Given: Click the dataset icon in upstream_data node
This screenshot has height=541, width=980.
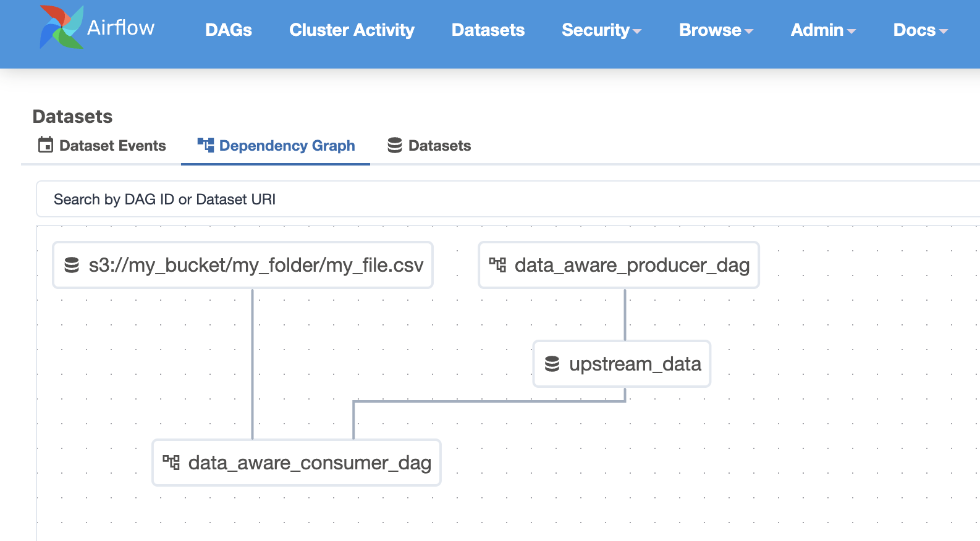Looking at the screenshot, I should (552, 364).
